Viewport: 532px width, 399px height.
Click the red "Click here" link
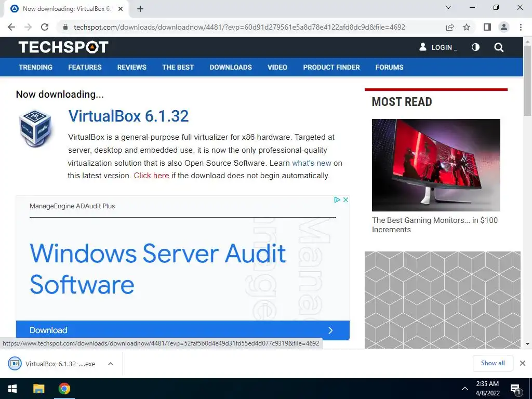click(151, 176)
